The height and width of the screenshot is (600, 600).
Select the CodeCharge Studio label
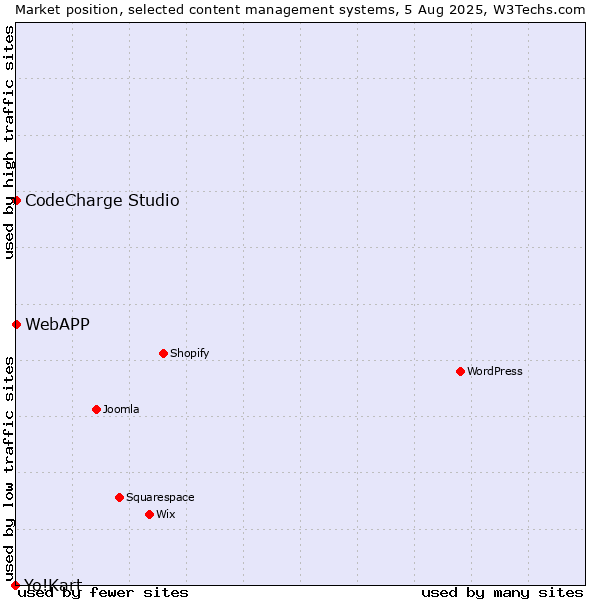(102, 201)
